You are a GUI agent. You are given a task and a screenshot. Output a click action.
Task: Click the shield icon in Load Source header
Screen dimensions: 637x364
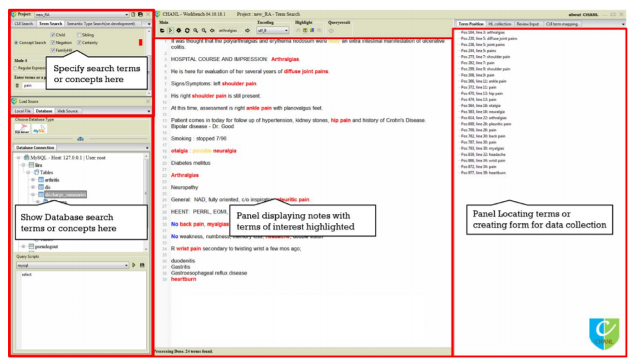[14, 101]
